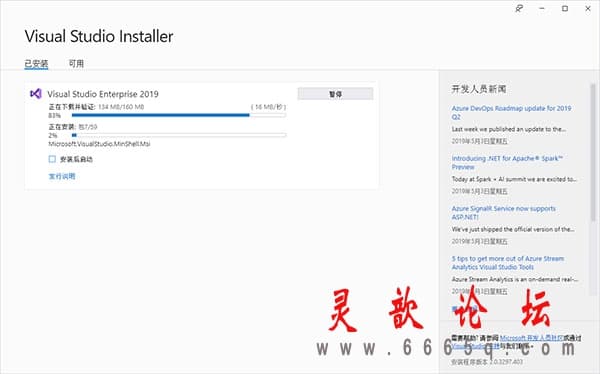The height and width of the screenshot is (374, 600).
Task: Switch to the 可用 tab
Action: point(76,64)
